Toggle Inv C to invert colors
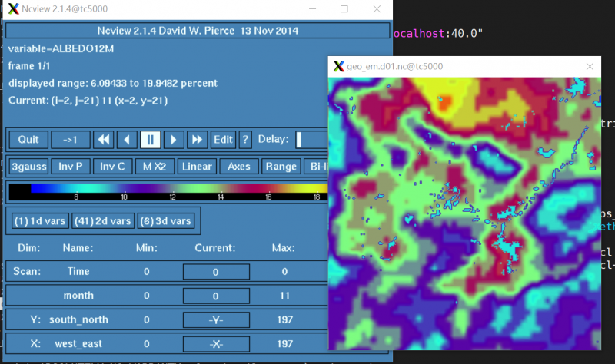 [x=113, y=166]
